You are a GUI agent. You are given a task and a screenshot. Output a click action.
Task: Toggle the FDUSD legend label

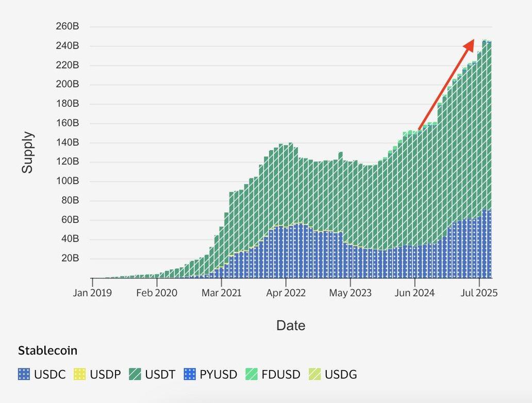pyautogui.click(x=281, y=375)
